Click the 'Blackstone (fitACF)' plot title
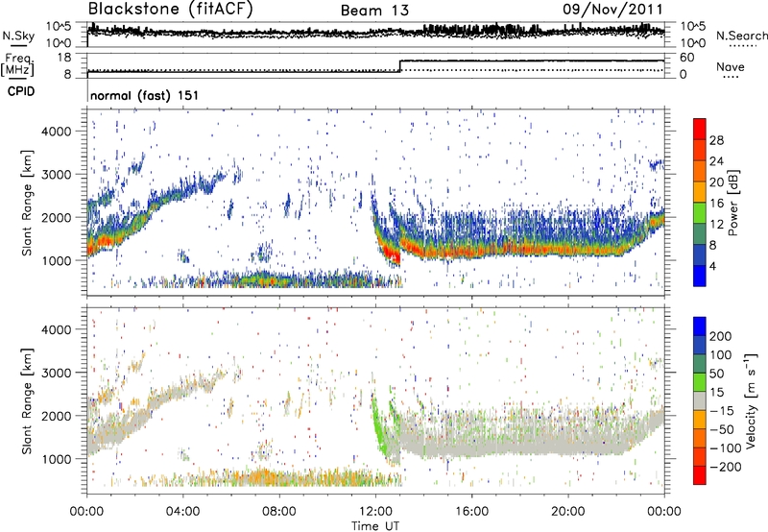 coord(170,9)
